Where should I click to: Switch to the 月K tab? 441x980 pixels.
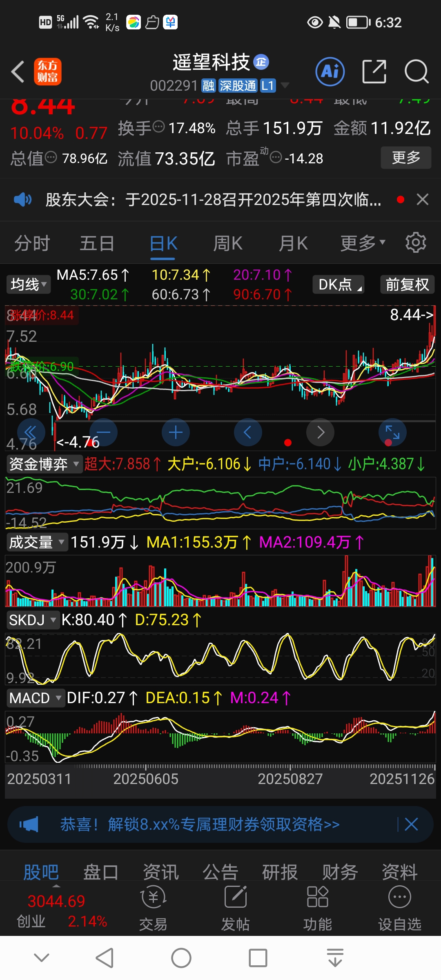pyautogui.click(x=293, y=243)
